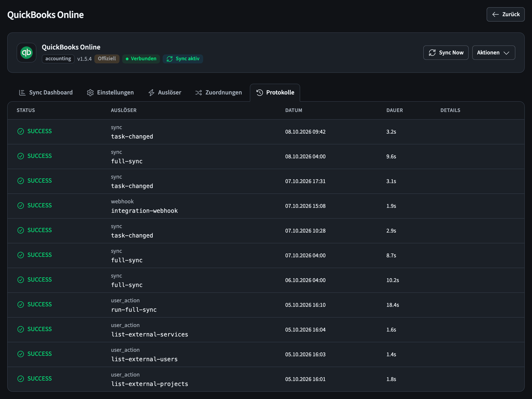Screen dimensions: 532x399
Task: Click the back arrow icon beside Zurück
Action: click(495, 14)
